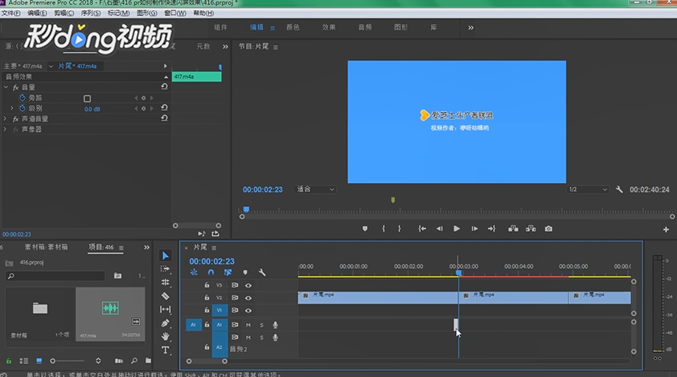Step forward one frame
Image resolution: width=677 pixels, height=377 pixels.
(x=474, y=228)
